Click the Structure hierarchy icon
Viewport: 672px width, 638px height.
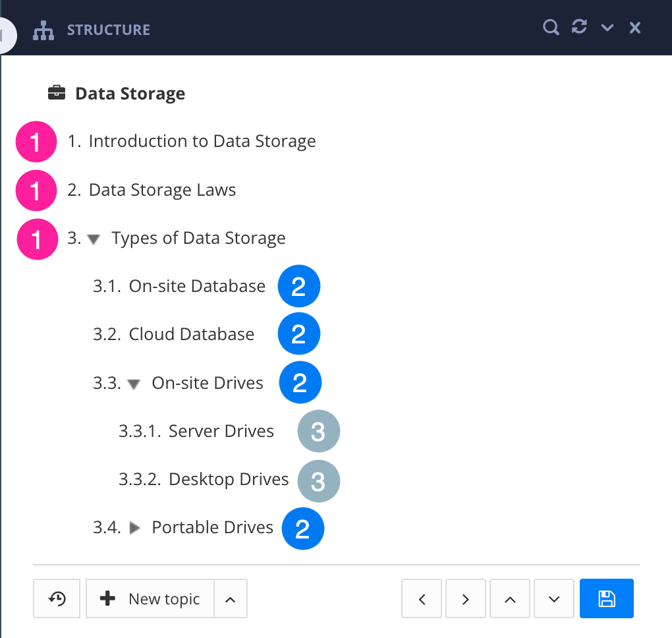coord(44,30)
